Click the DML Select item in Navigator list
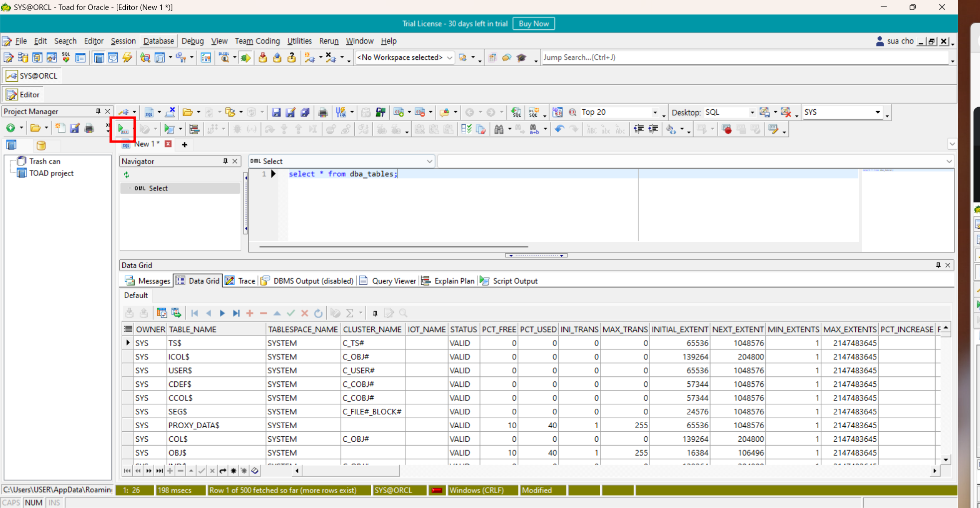This screenshot has width=980, height=508. tap(180, 188)
